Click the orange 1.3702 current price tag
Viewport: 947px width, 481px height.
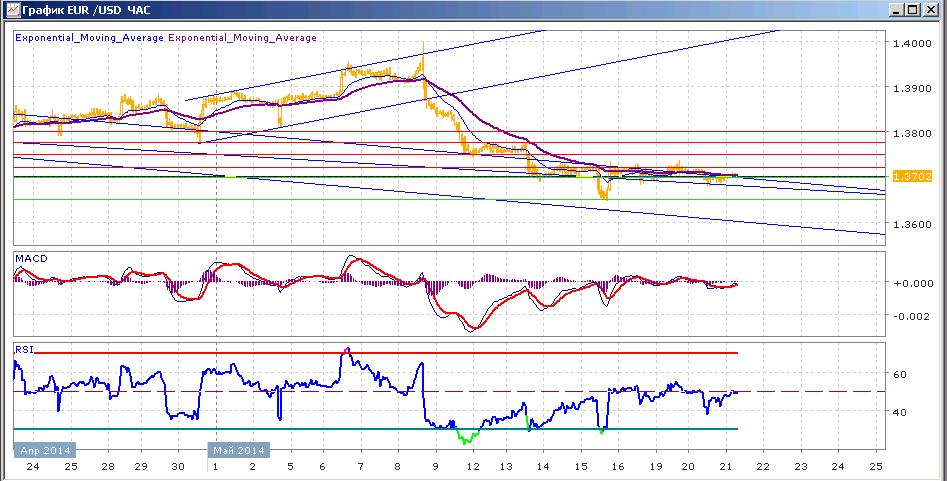tap(913, 176)
